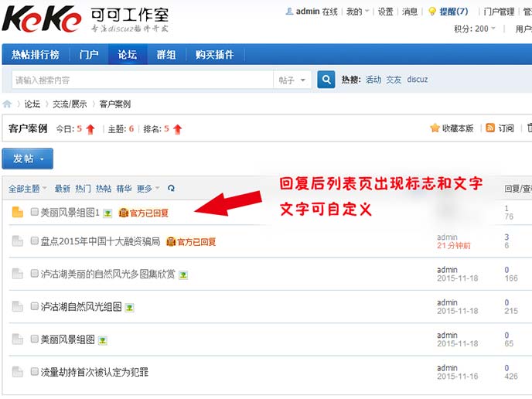Open the 帖子 search type dropdown
This screenshot has width=532, height=399.
pyautogui.click(x=292, y=80)
